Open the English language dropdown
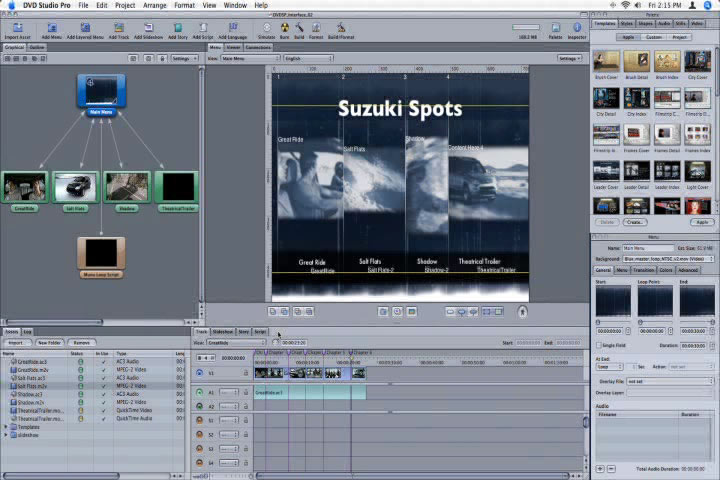720x480 pixels. click(x=308, y=58)
